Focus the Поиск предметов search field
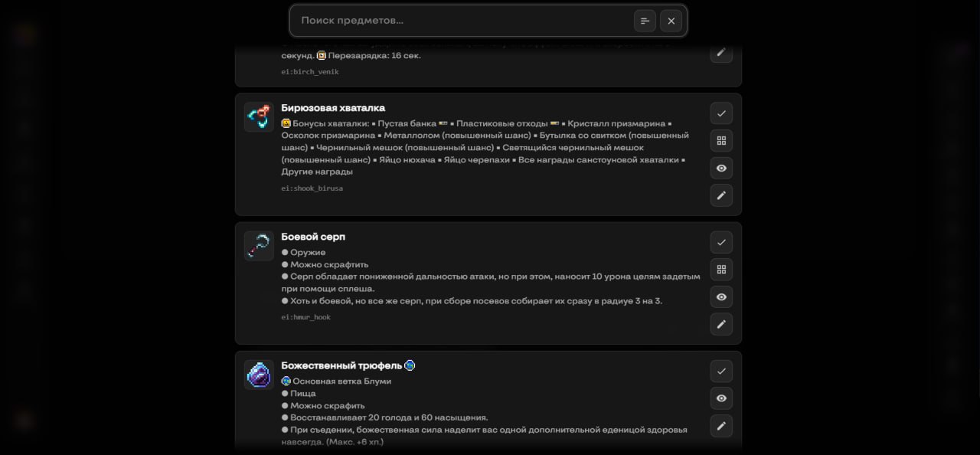The height and width of the screenshot is (455, 980). coord(462,21)
